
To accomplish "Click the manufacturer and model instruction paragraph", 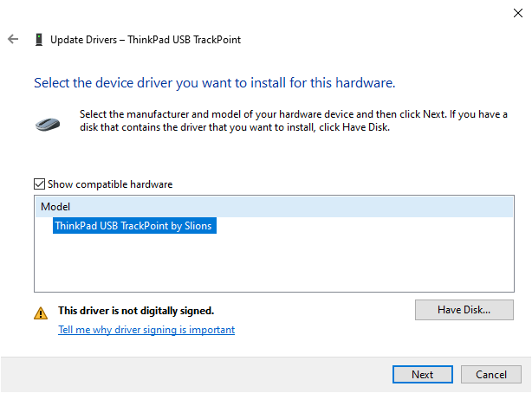I will tap(294, 120).
